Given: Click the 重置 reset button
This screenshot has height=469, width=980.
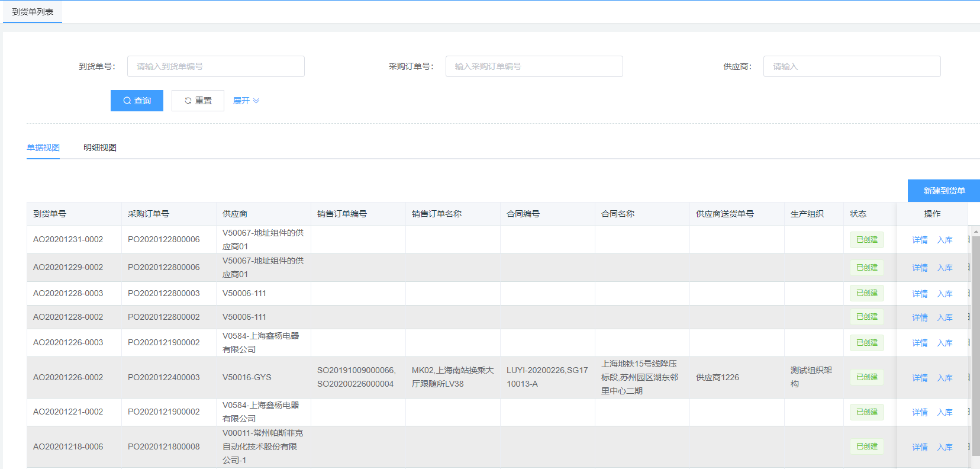Looking at the screenshot, I should click(x=198, y=101).
